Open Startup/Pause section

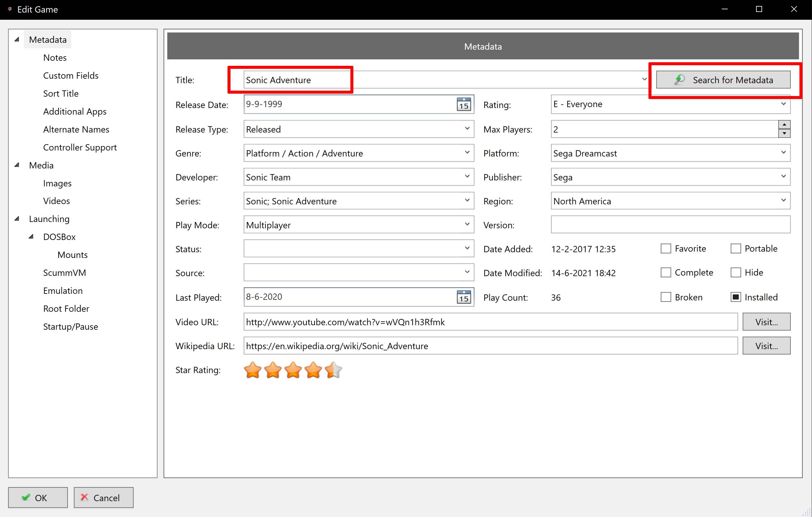71,327
